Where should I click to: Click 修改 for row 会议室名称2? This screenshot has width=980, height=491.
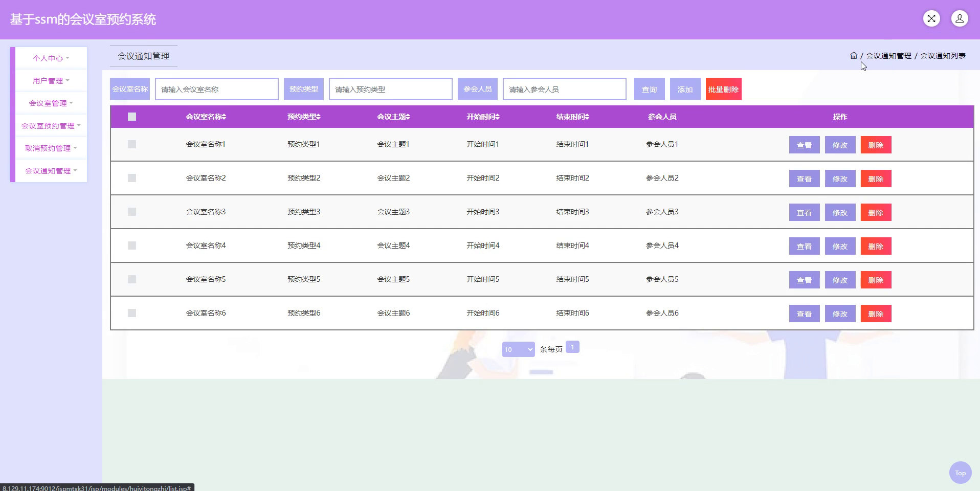coord(840,178)
